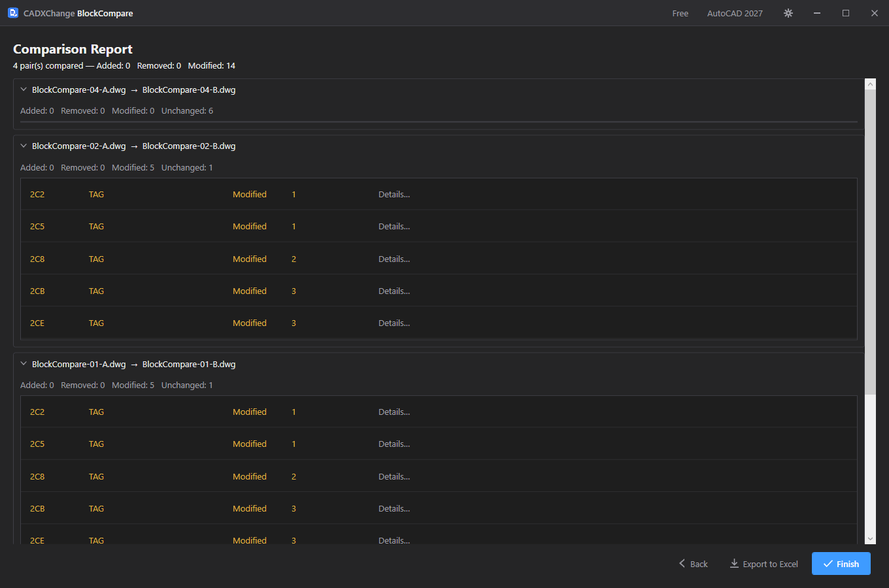Click the Back button
The width and height of the screenshot is (889, 588).
694,564
